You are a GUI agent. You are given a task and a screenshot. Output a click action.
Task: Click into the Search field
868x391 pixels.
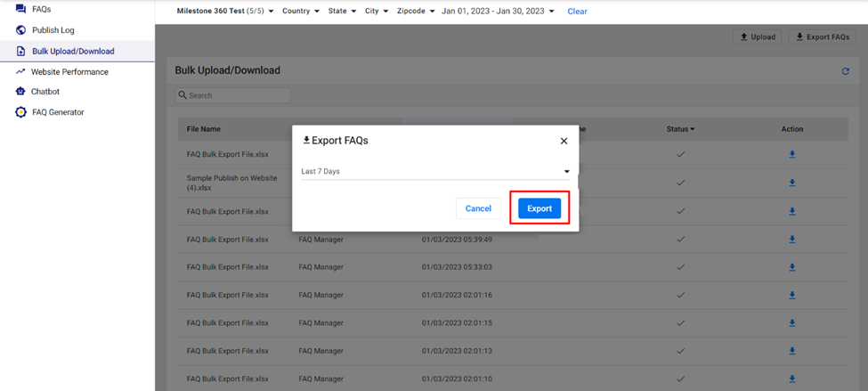coord(233,95)
